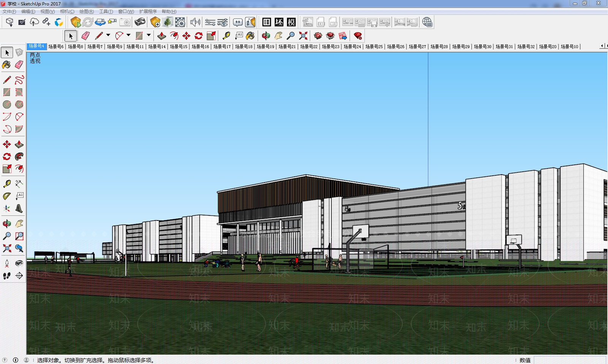Image resolution: width=608 pixels, height=364 pixels.
Task: Select the Walk tool footprints icon
Action: (x=7, y=276)
